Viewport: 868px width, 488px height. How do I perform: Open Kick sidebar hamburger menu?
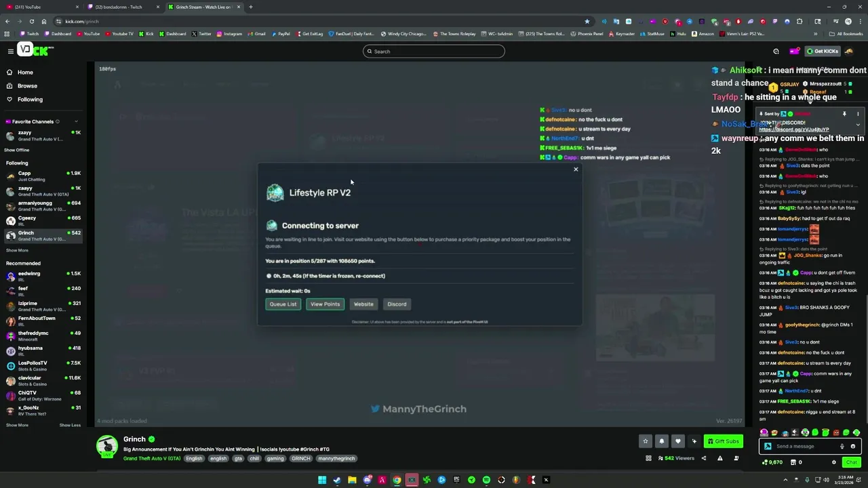tap(10, 51)
